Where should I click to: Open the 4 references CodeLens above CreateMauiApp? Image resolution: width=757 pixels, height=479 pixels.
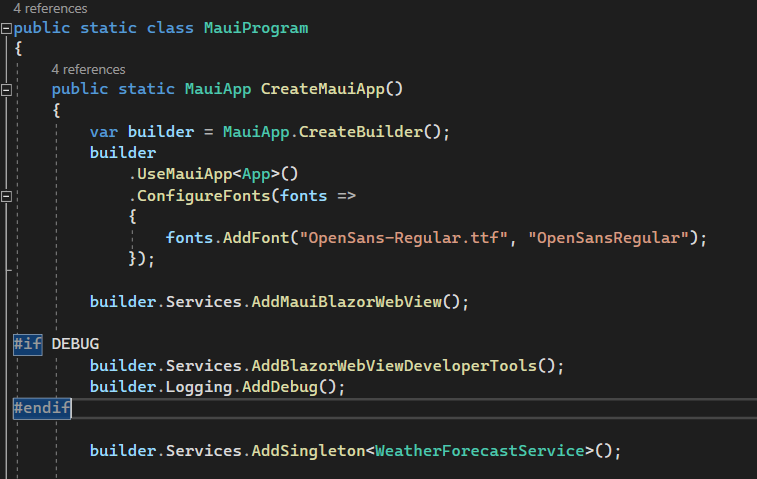coord(88,70)
